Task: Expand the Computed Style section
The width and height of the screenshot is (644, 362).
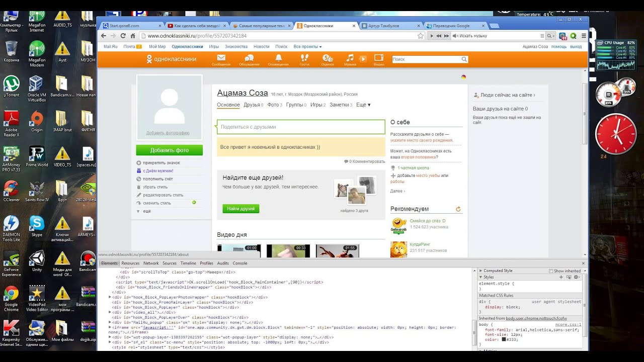Action: (480, 271)
